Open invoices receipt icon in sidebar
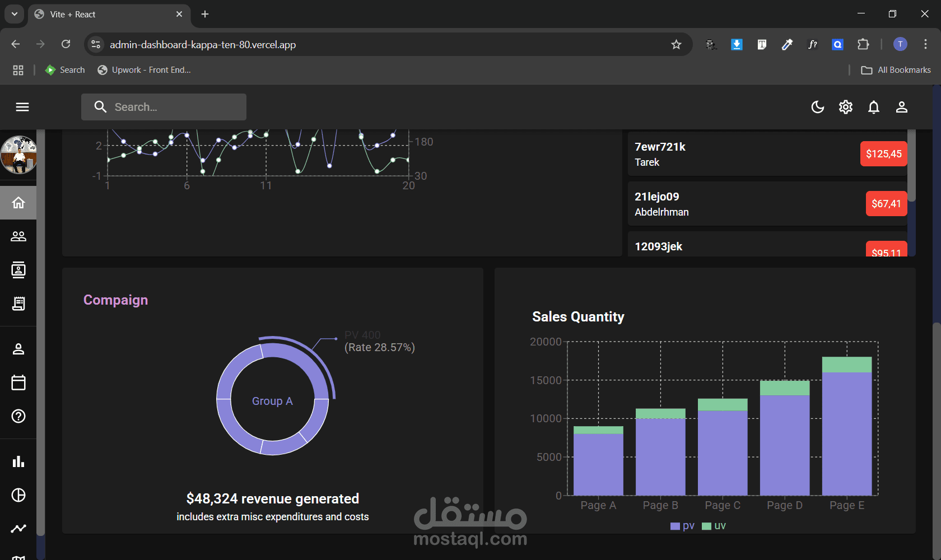Image resolution: width=941 pixels, height=560 pixels. coord(18,304)
